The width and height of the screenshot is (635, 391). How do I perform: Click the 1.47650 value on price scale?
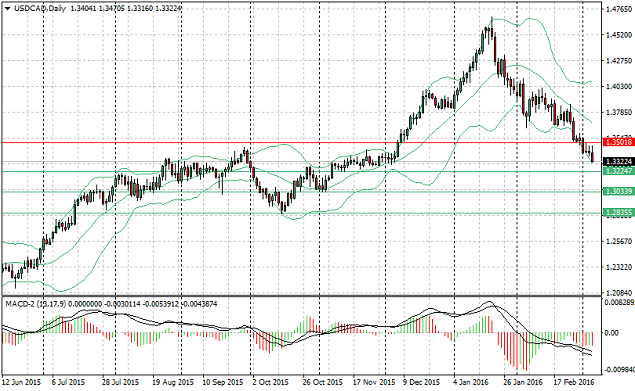click(x=619, y=9)
